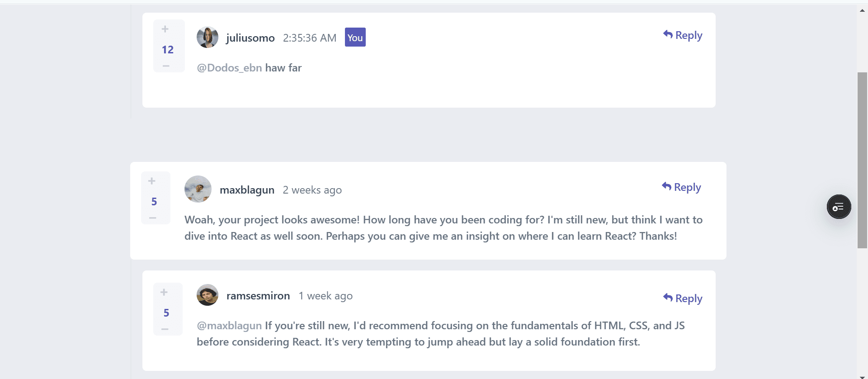Open juliusomo's avatar picture
This screenshot has height=379, width=868.
point(208,37)
